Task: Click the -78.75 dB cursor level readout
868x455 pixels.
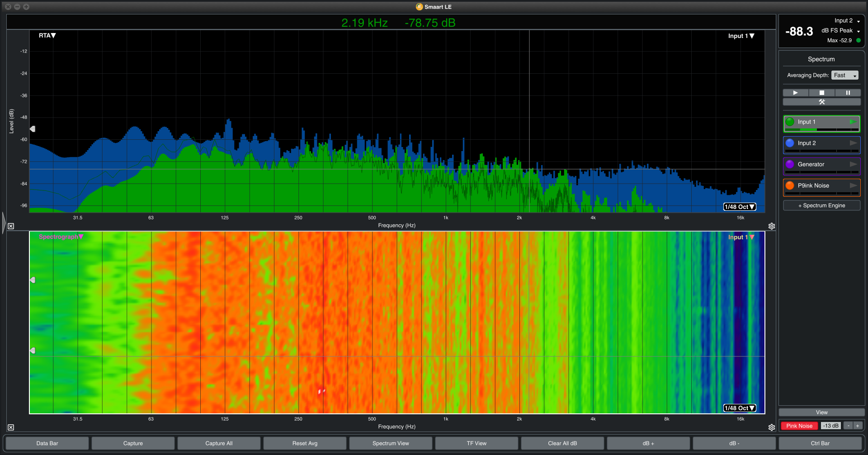Action: 430,23
